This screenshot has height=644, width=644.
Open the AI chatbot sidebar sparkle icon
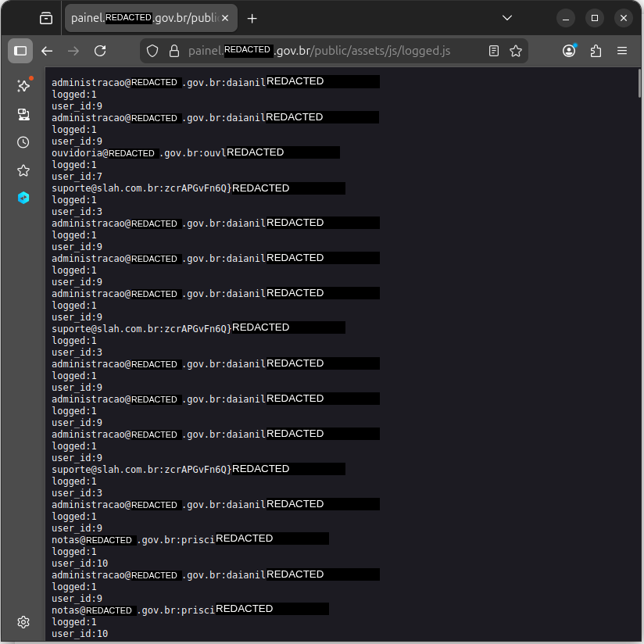pos(23,86)
